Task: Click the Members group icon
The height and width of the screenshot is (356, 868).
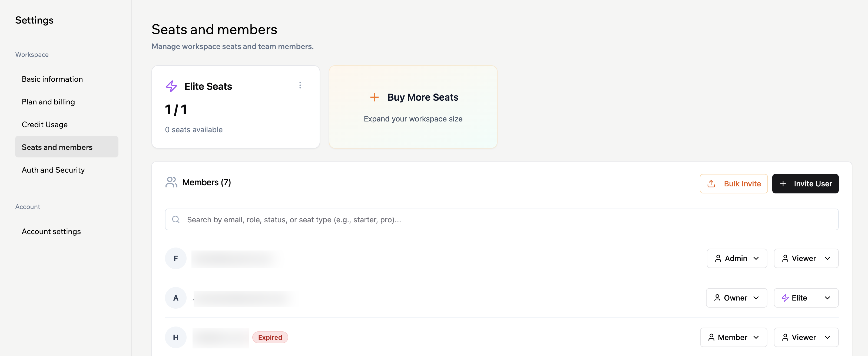Action: [x=171, y=182]
